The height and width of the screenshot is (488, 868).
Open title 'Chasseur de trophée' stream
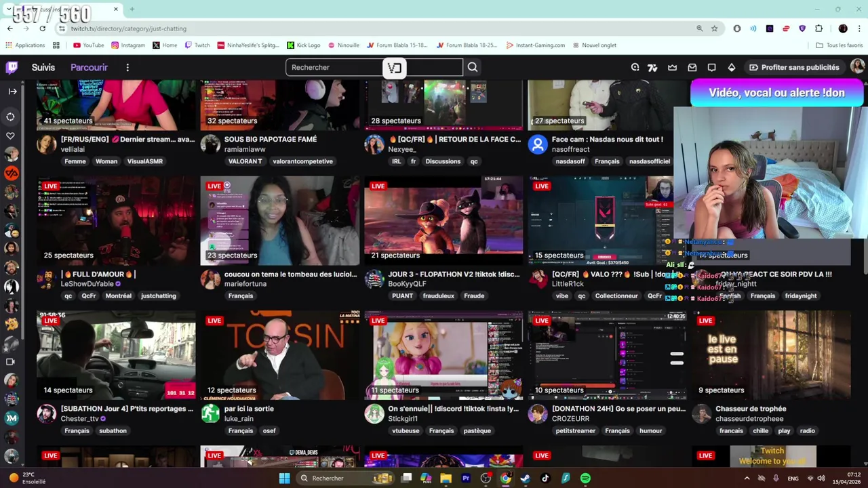coord(751,409)
